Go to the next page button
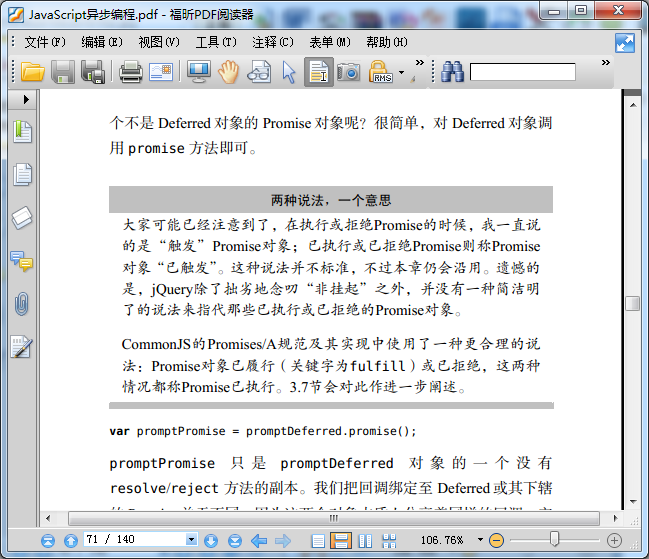 click(211, 541)
